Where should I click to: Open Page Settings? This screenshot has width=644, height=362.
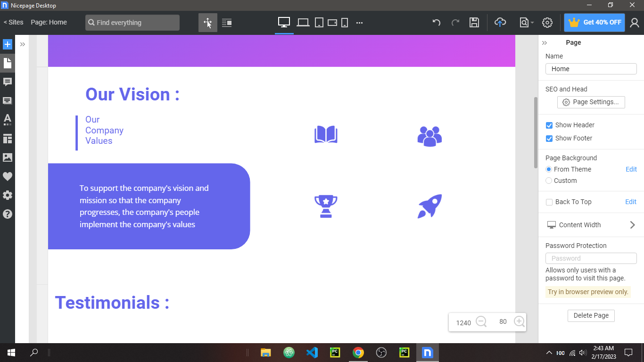point(591,102)
